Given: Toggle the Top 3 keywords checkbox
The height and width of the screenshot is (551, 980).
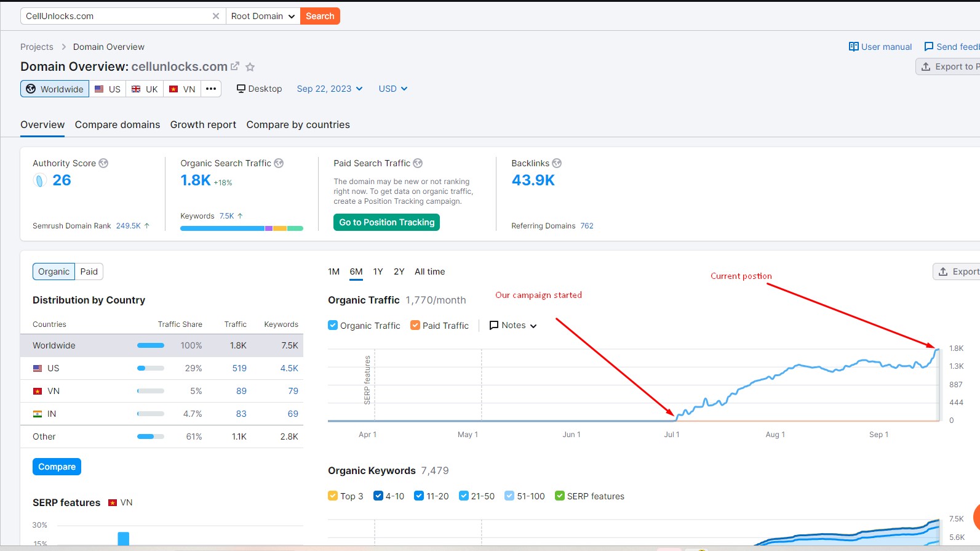Looking at the screenshot, I should click(333, 496).
